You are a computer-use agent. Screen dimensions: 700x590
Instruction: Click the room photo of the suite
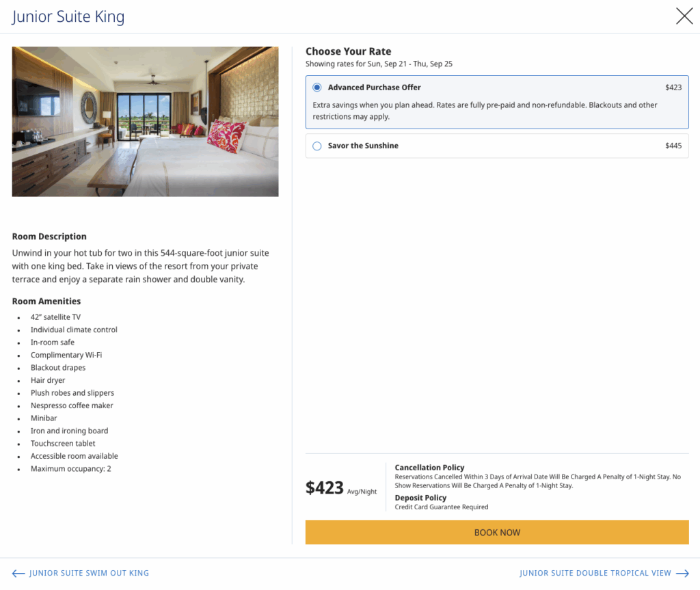[x=145, y=121]
